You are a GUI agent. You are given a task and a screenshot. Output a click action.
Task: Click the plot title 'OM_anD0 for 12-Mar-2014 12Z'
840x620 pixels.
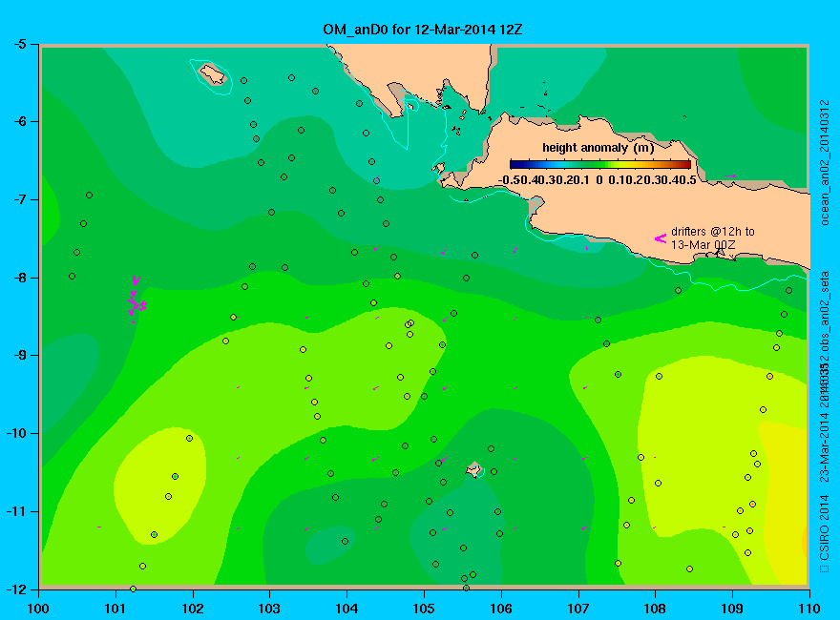422,30
